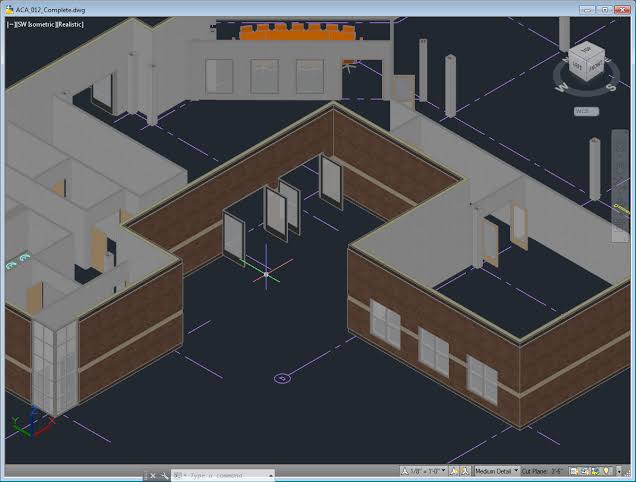The width and height of the screenshot is (636, 482).
Task: Open command line customize wrench icon
Action: coord(164,476)
